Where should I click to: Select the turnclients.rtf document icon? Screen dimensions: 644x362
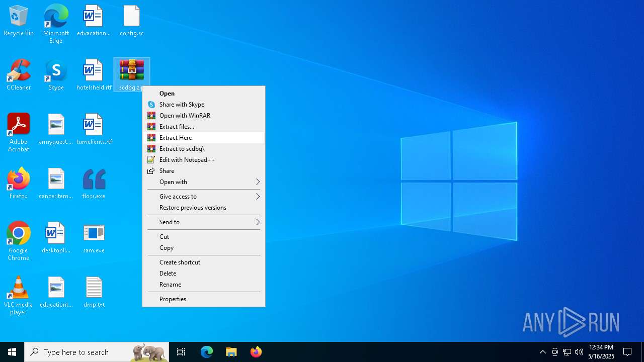click(94, 130)
